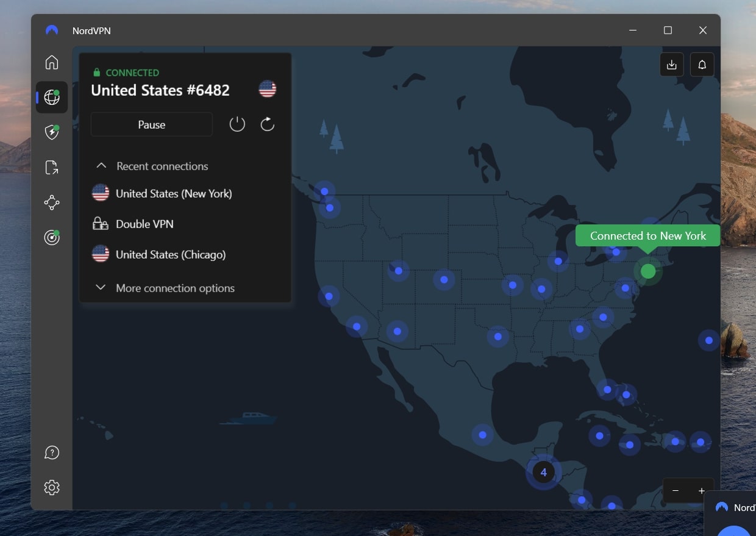Open Dark Web Monitor in the sidebar
This screenshot has width=756, height=536.
[x=52, y=237]
